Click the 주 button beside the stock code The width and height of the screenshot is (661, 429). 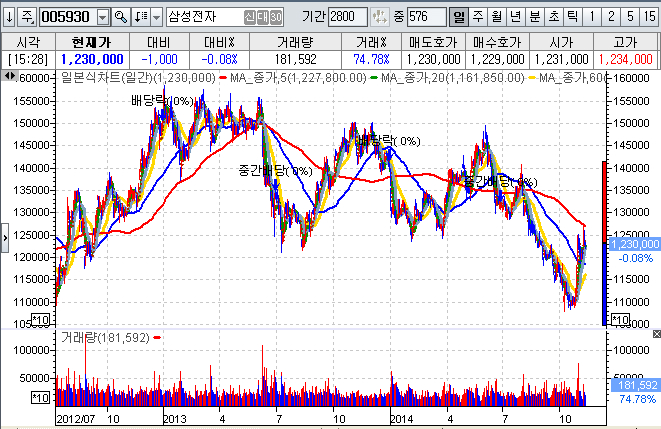[x=27, y=17]
